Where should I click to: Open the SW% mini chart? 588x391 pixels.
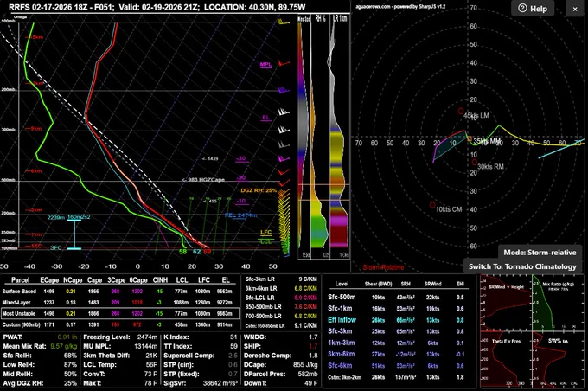[x=557, y=360]
